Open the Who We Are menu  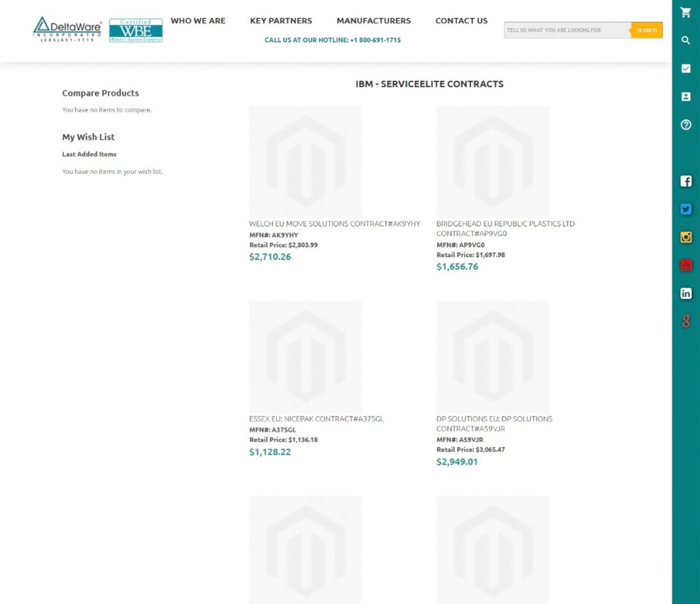[x=198, y=21]
